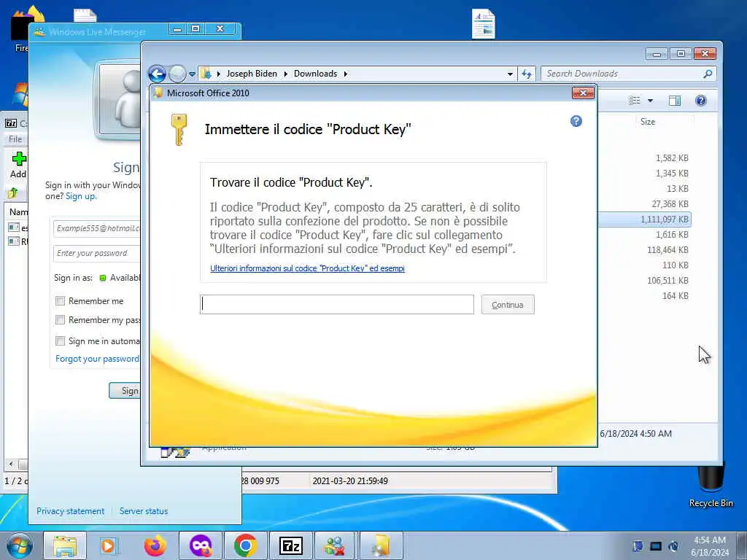
Task: Maximize the Windows Live Messenger window
Action: pos(196,29)
